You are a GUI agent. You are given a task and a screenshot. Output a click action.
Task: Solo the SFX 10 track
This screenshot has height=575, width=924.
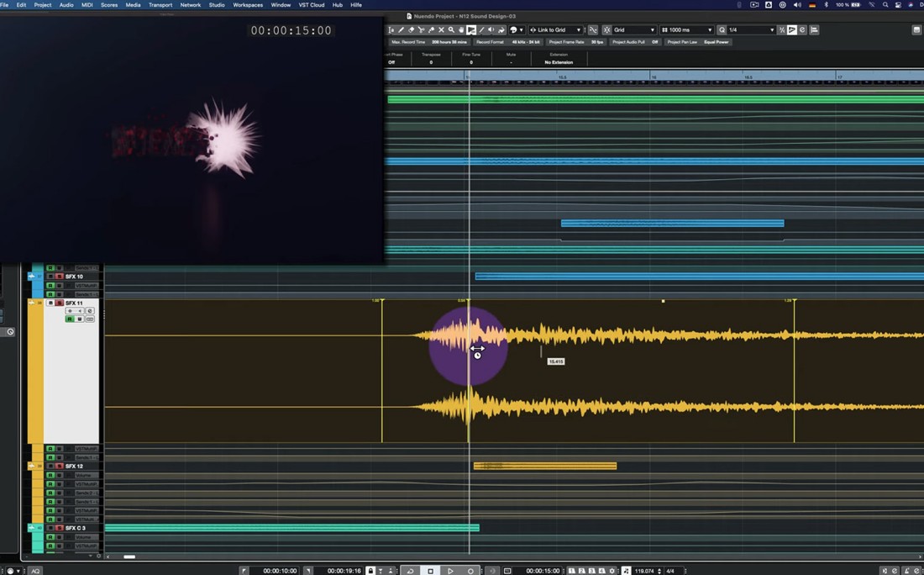pos(59,277)
